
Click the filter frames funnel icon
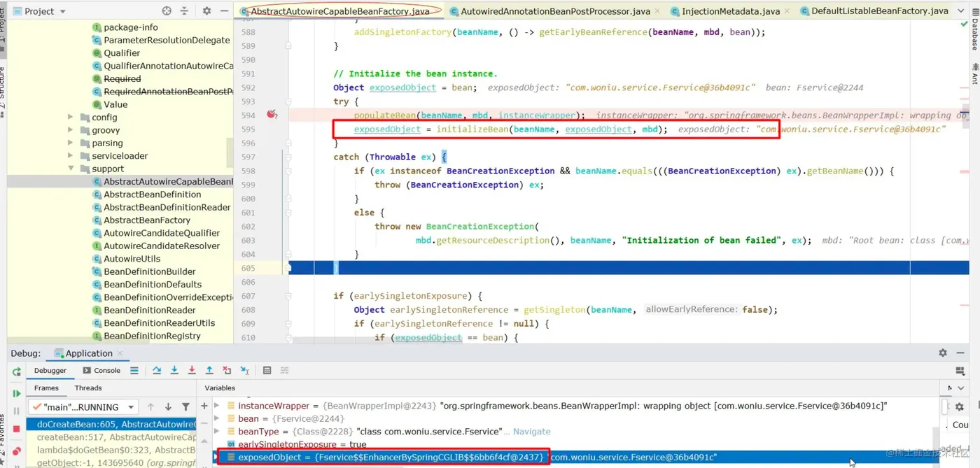tap(185, 406)
